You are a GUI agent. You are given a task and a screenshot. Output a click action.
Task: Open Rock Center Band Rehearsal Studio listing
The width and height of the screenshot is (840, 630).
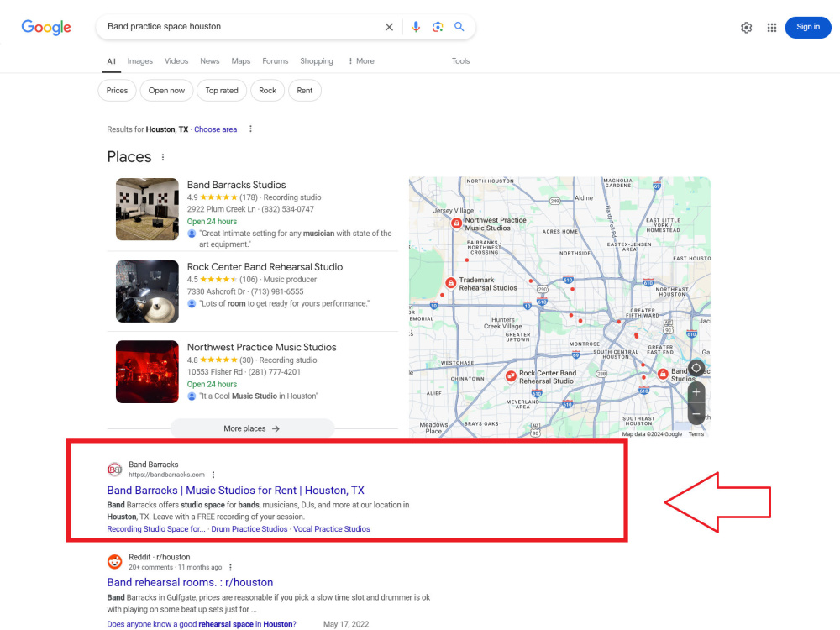click(265, 267)
